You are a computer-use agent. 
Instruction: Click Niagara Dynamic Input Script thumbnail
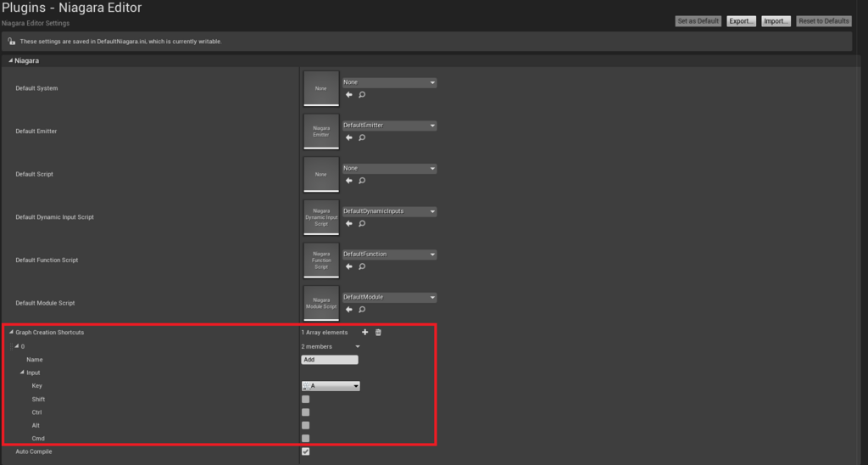pyautogui.click(x=321, y=217)
